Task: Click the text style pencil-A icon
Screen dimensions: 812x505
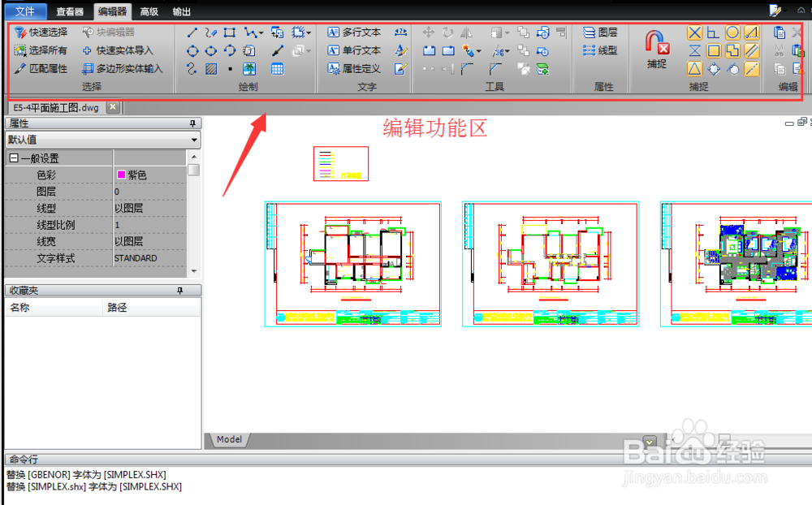Action: (x=400, y=50)
